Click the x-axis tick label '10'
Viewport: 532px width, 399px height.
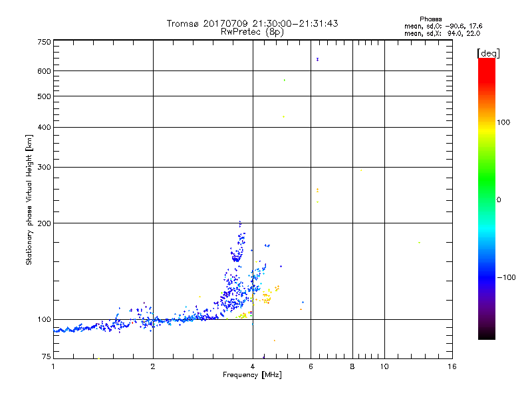coord(384,366)
